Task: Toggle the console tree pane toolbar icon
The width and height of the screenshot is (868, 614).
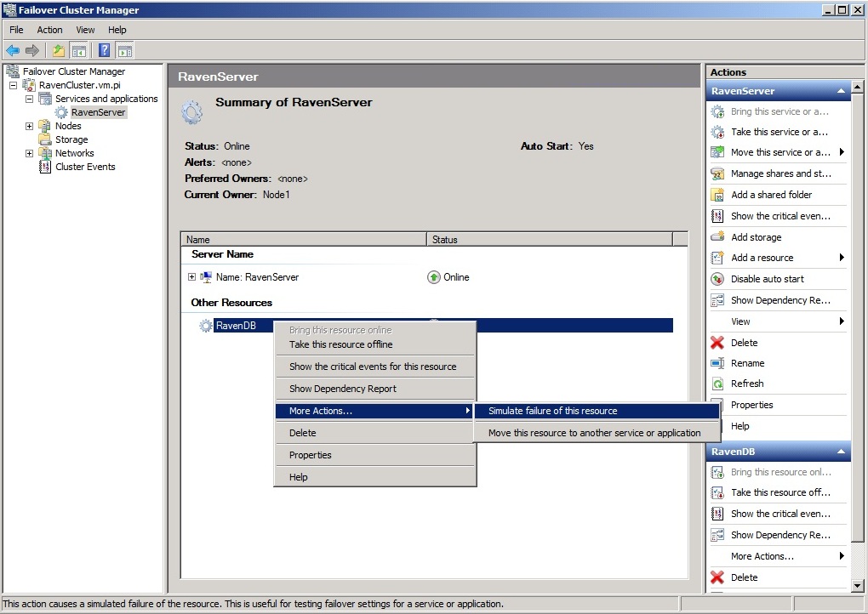Action: 79,51
